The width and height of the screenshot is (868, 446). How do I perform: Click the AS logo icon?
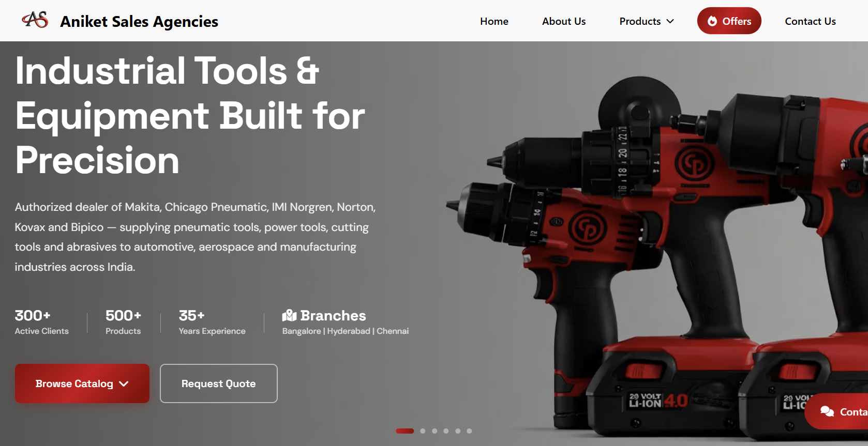pos(35,20)
